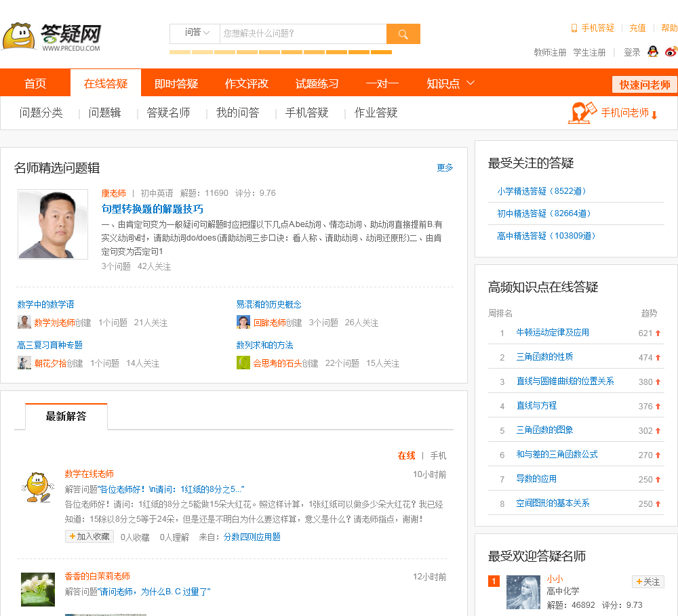Open the 问答 search type dropdown

click(x=195, y=33)
